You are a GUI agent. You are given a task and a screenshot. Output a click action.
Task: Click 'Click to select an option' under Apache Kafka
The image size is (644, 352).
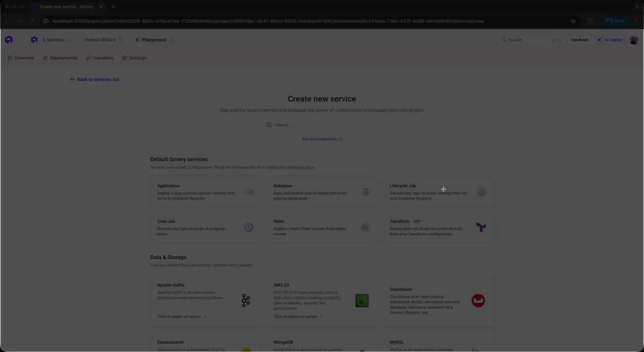[179, 317]
